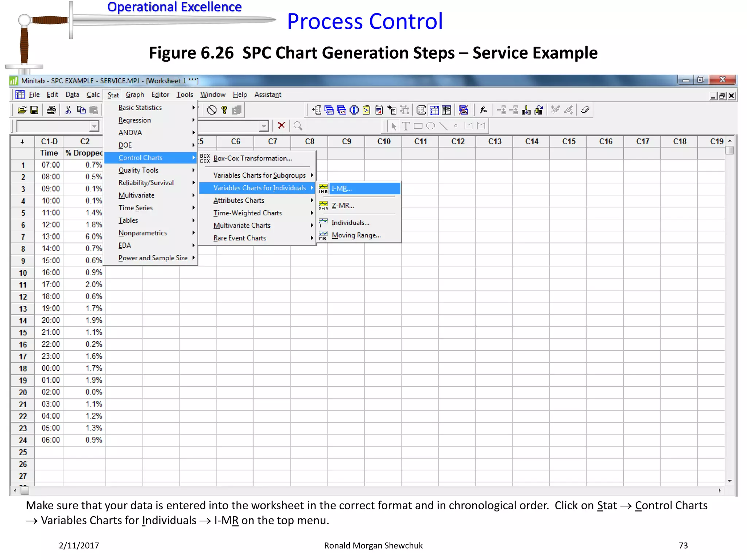Select the Text 'T' annotation tool
Screen dimensions: 747x560
coord(406,126)
